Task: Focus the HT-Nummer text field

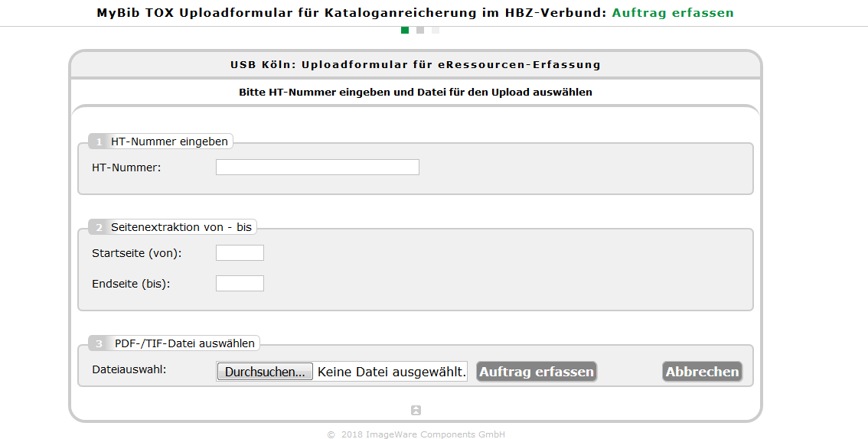Action: pyautogui.click(x=317, y=167)
